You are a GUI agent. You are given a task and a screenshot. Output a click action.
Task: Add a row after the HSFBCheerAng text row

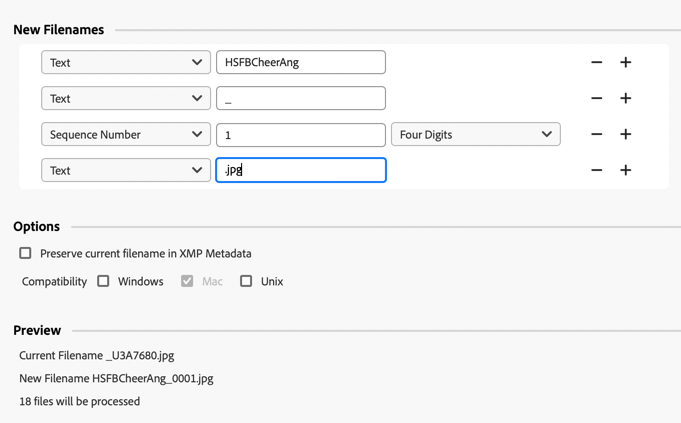(x=626, y=62)
